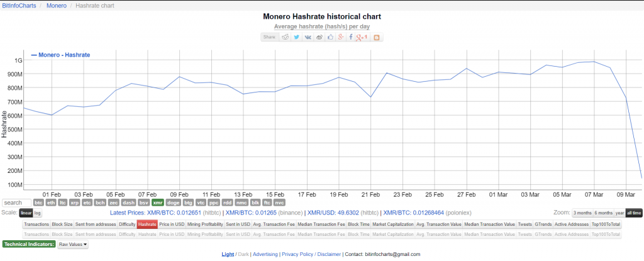Click the green xmr coin tag
This screenshot has height=261, width=644.
(x=158, y=203)
